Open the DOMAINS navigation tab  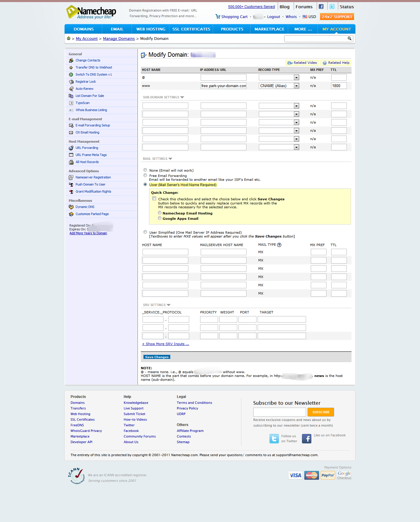[84, 29]
